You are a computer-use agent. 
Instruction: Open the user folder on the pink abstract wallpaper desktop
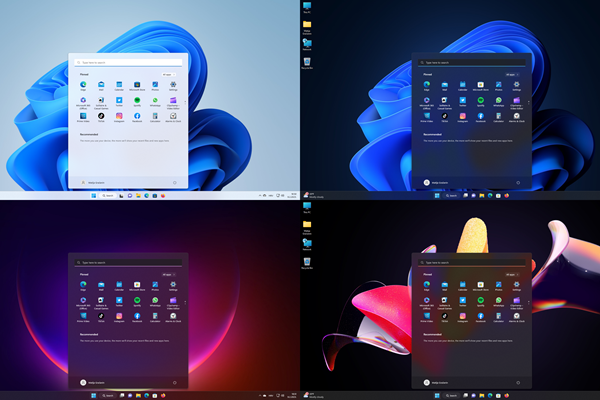[307, 226]
